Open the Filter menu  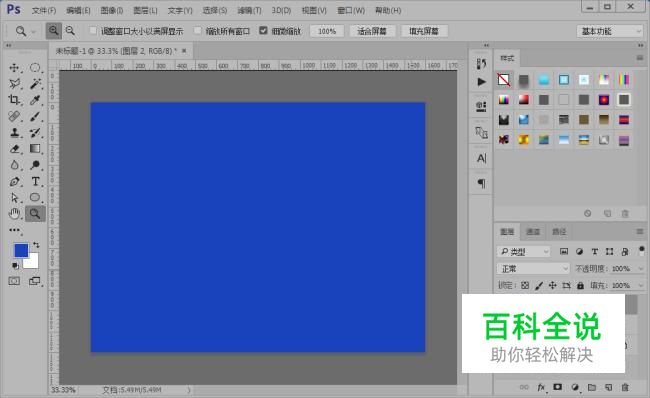tap(249, 10)
